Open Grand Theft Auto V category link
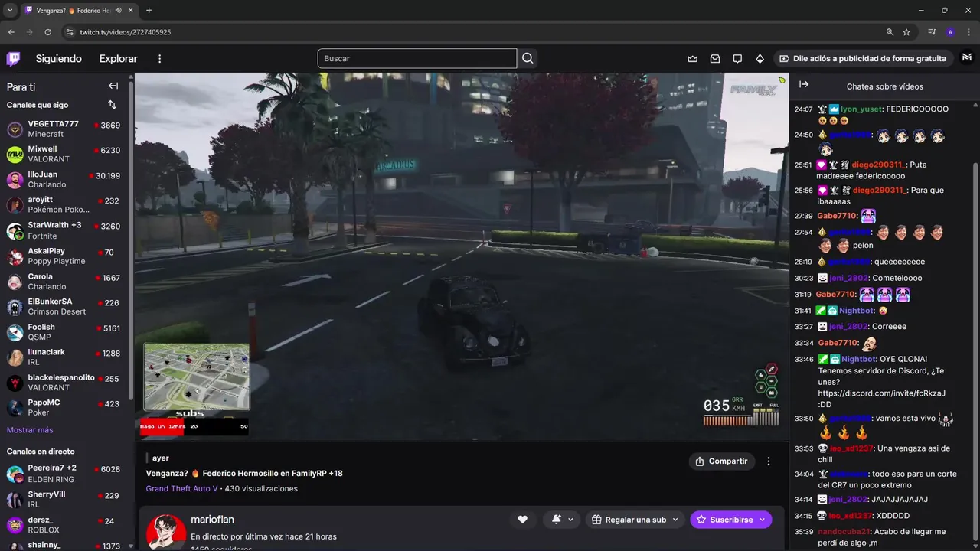The height and width of the screenshot is (551, 980). (181, 488)
